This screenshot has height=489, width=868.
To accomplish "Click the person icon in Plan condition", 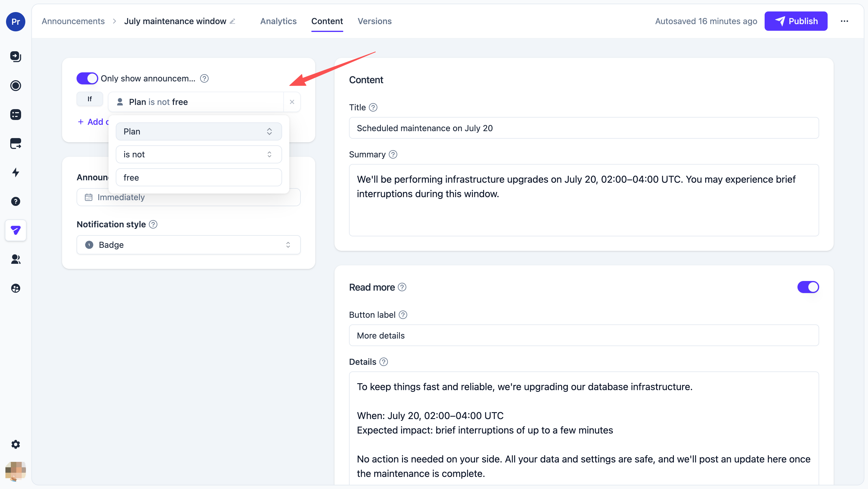I will click(120, 102).
